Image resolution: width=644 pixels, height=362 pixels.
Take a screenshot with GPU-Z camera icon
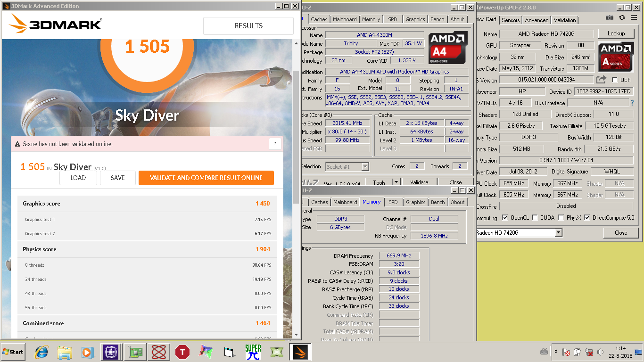pos(610,18)
